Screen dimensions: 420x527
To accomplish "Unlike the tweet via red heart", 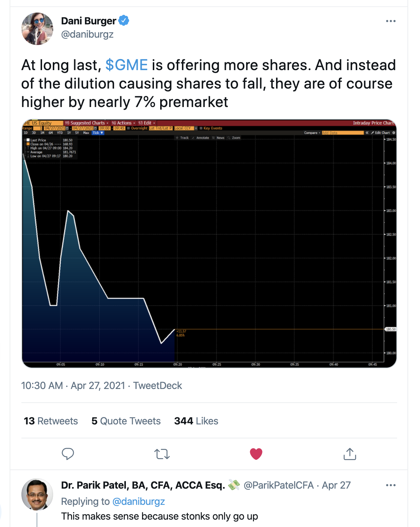I will pos(256,454).
